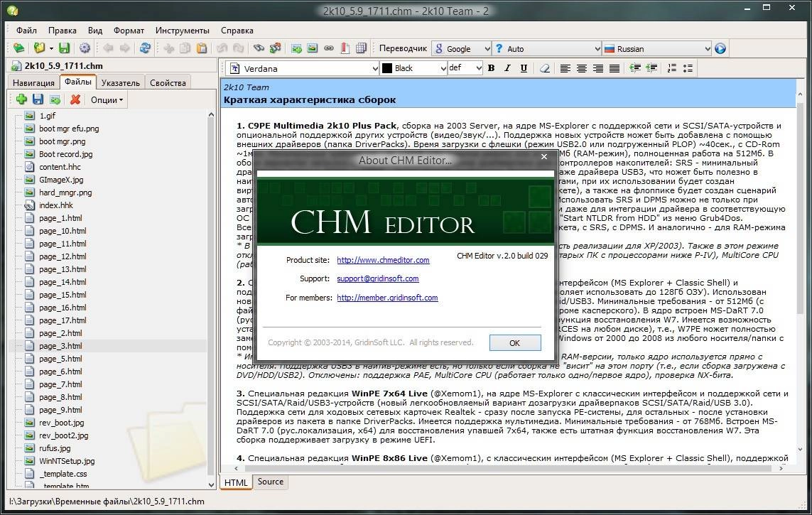
Task: Open the http://member.gridinsoft.com link
Action: pos(387,298)
